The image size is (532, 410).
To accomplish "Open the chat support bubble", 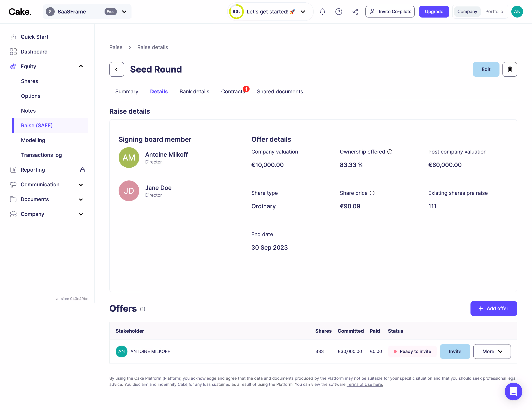I will 513,391.
